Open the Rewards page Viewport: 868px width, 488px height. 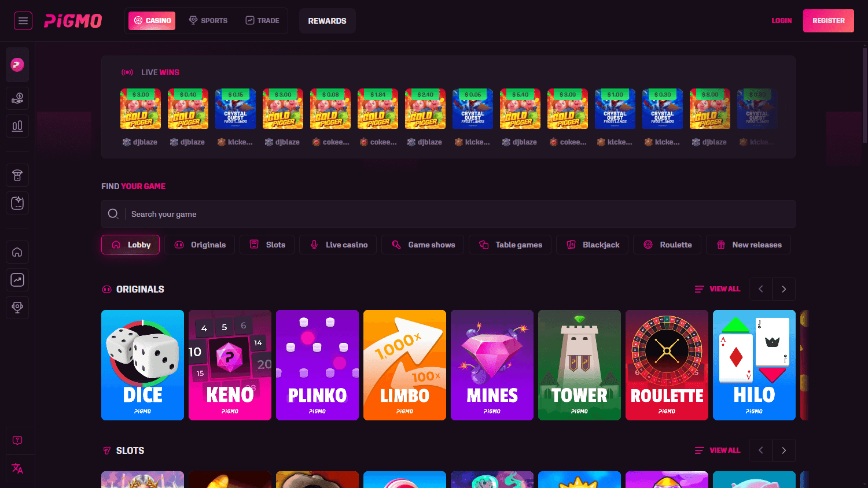328,21
